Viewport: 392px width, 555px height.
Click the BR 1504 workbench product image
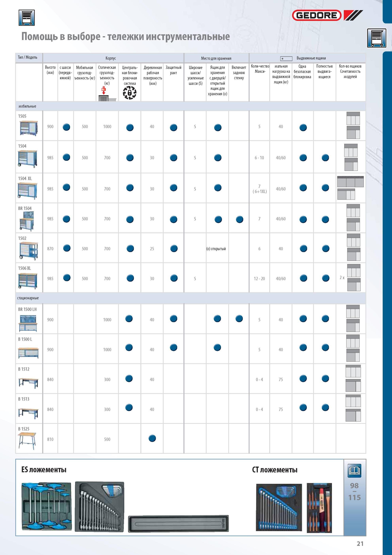[x=26, y=221]
